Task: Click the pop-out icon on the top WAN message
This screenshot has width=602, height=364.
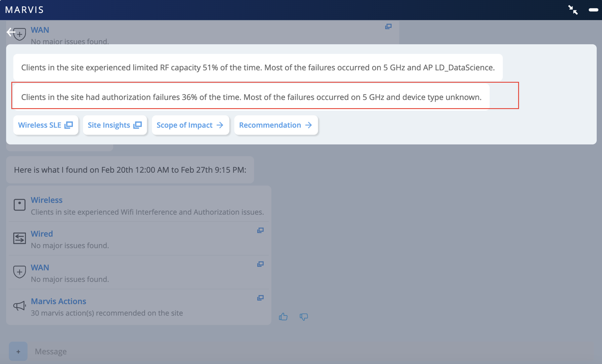Action: pyautogui.click(x=388, y=26)
